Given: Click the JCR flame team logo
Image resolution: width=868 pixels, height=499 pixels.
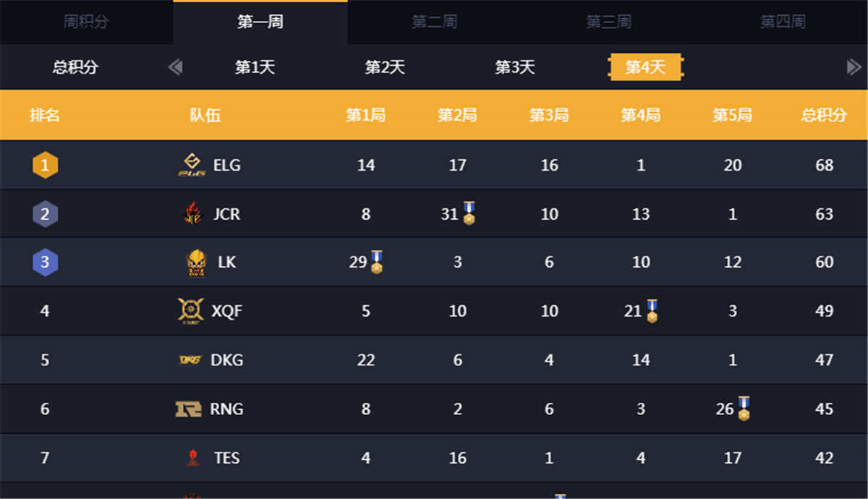Looking at the screenshot, I should tap(192, 214).
